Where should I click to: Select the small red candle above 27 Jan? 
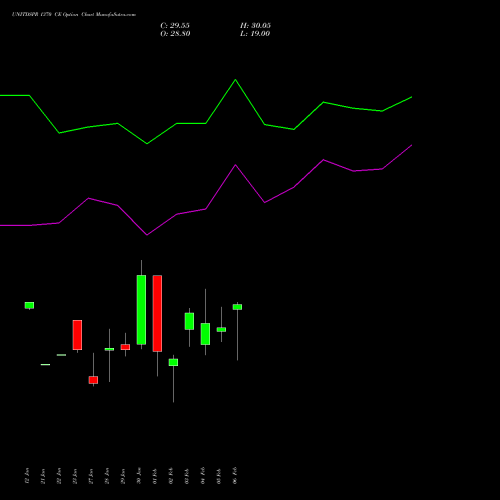coord(93,380)
